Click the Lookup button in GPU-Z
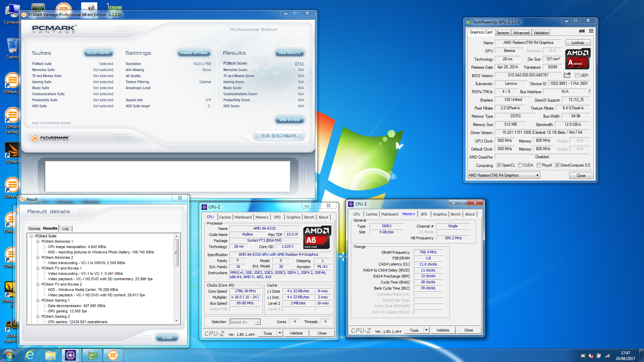 pos(578,43)
